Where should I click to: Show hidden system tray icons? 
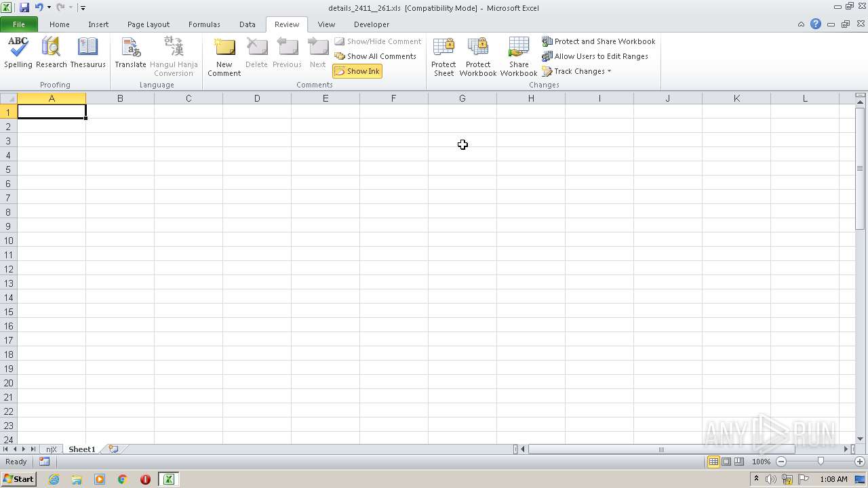coord(756,479)
